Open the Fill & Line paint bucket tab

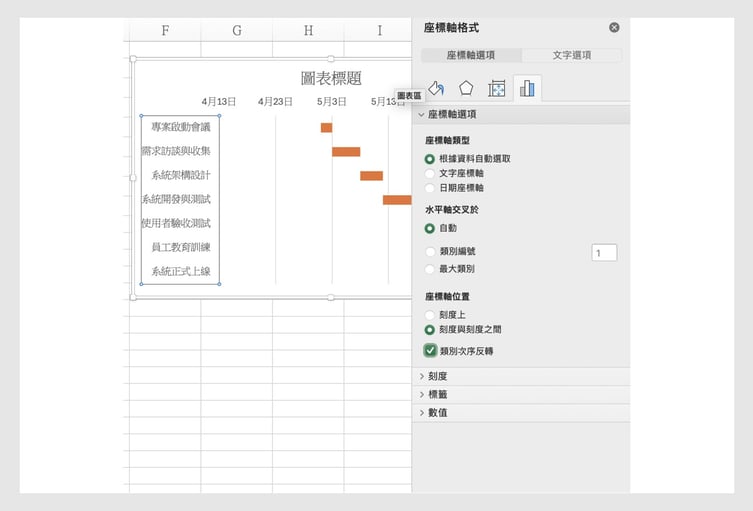point(436,88)
